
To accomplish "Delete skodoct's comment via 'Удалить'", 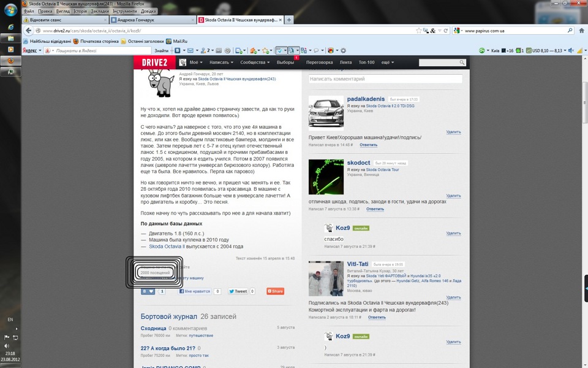I will pyautogui.click(x=453, y=196).
